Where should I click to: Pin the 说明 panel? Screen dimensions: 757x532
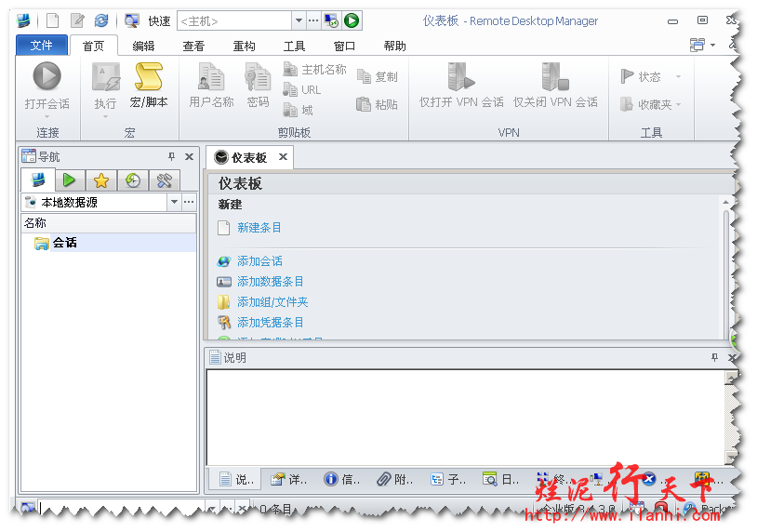pos(714,357)
